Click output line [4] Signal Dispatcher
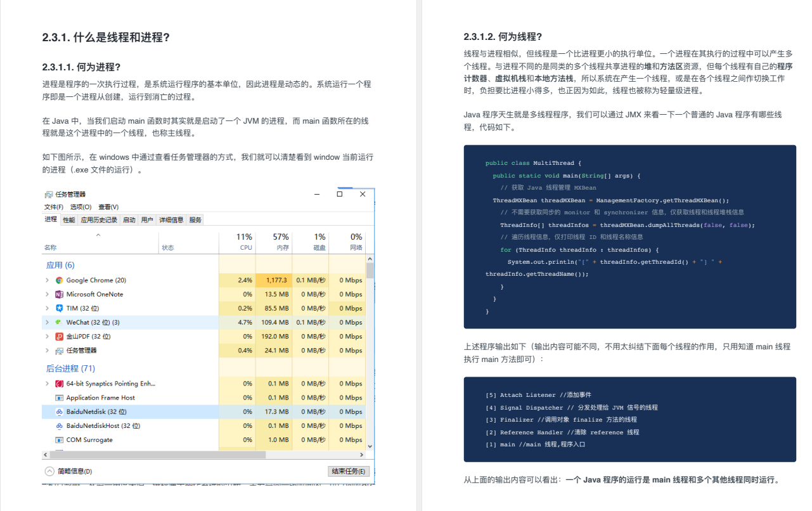 pos(570,408)
